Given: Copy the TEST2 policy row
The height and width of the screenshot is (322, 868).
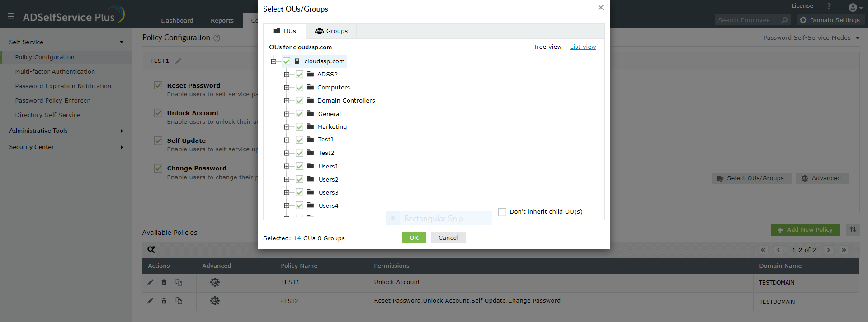Looking at the screenshot, I should (x=179, y=301).
